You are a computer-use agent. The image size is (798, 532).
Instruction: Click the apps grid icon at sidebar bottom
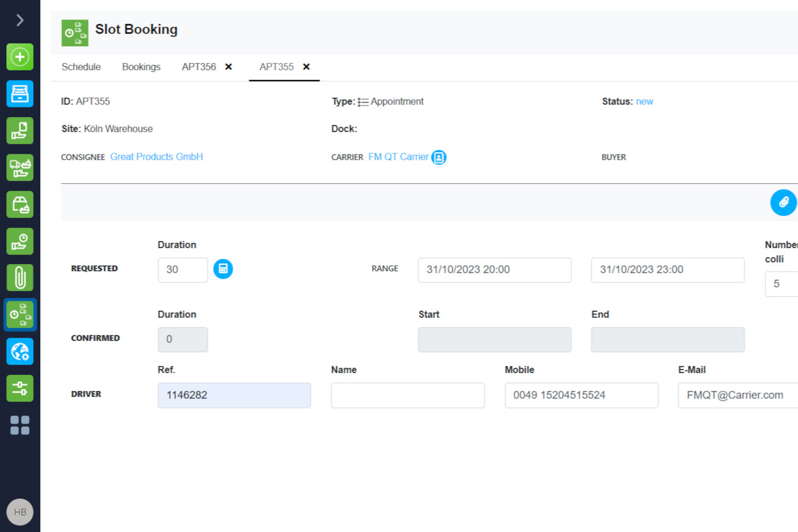point(20,425)
